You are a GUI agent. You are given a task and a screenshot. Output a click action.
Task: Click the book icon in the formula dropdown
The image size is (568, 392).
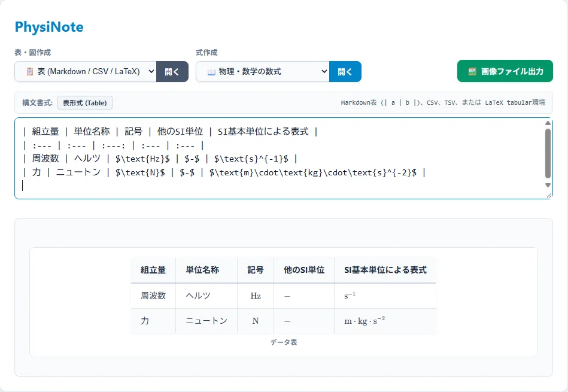211,72
